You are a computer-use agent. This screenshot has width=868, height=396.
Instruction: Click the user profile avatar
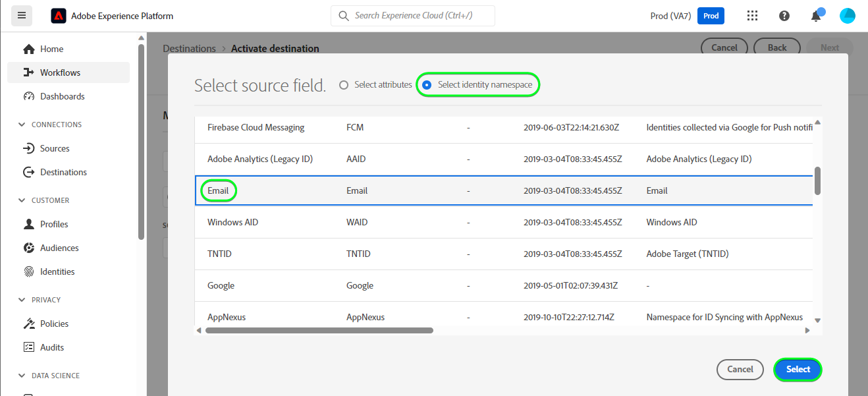coord(847,16)
